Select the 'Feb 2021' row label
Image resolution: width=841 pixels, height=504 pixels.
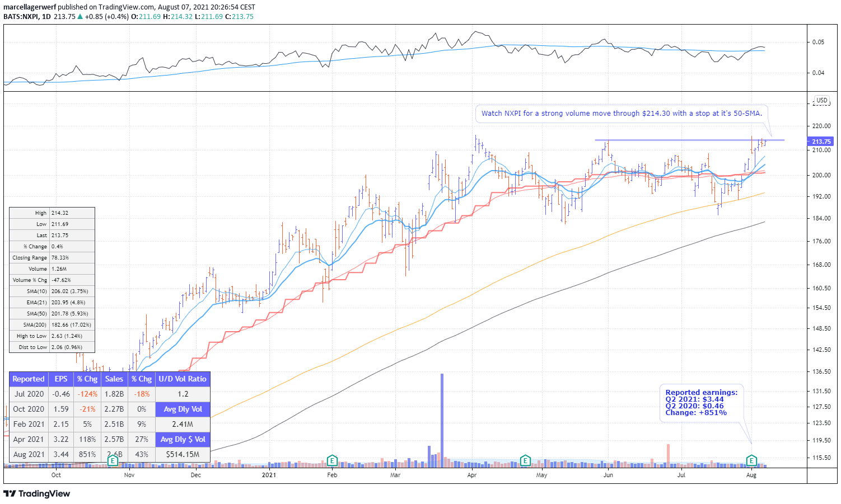coord(29,425)
